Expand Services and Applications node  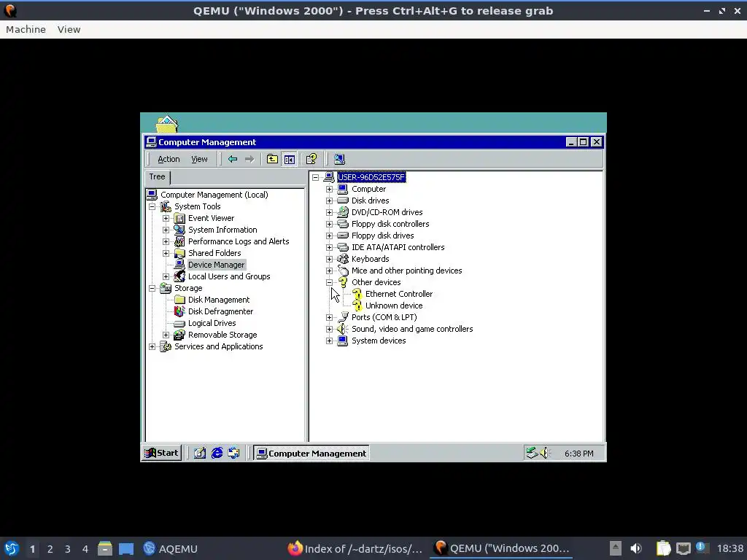pos(152,346)
